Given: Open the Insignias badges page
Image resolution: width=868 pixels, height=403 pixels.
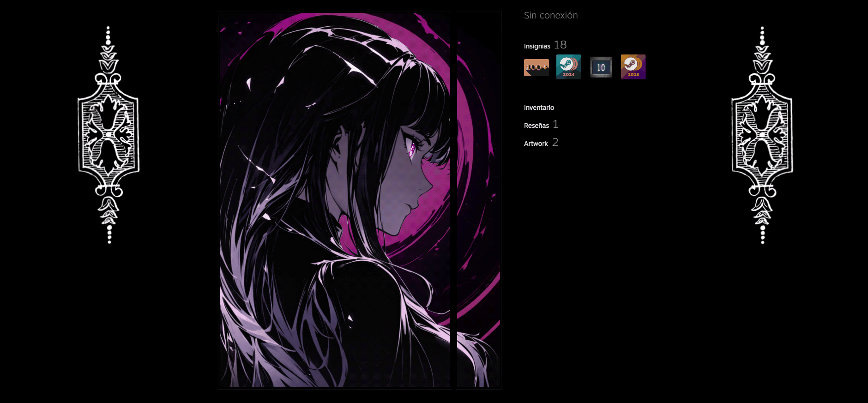Looking at the screenshot, I should (x=537, y=46).
